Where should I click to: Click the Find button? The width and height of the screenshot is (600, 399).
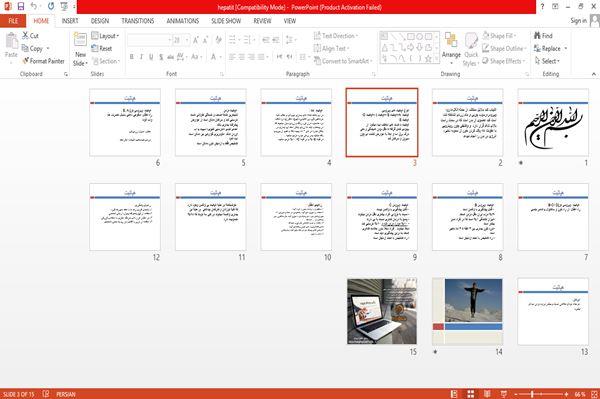pos(543,36)
